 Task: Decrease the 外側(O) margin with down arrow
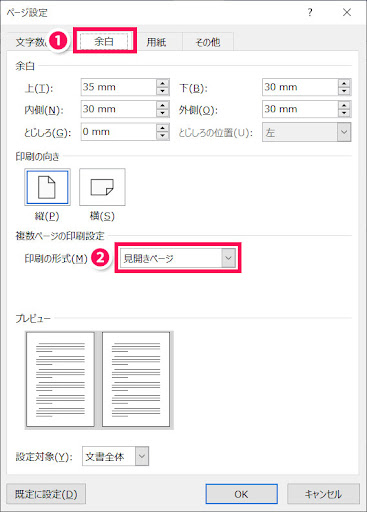pos(344,113)
